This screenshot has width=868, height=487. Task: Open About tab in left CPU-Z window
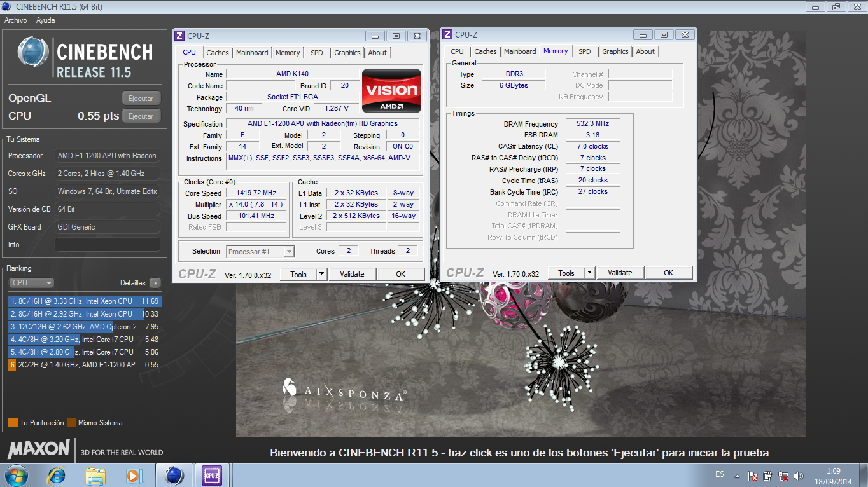(377, 53)
